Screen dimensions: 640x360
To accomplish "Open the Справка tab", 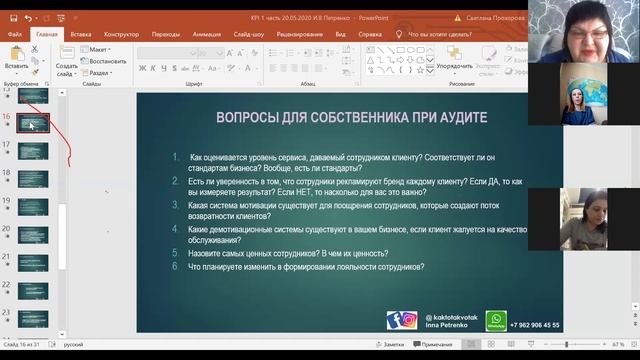I will tap(370, 35).
